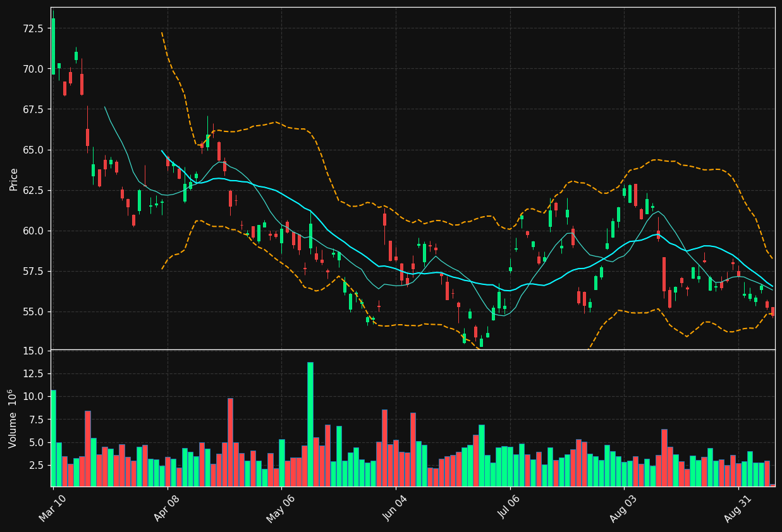782x532 pixels.
Task: Click the 10.0 volume tick label
Action: click(x=33, y=396)
